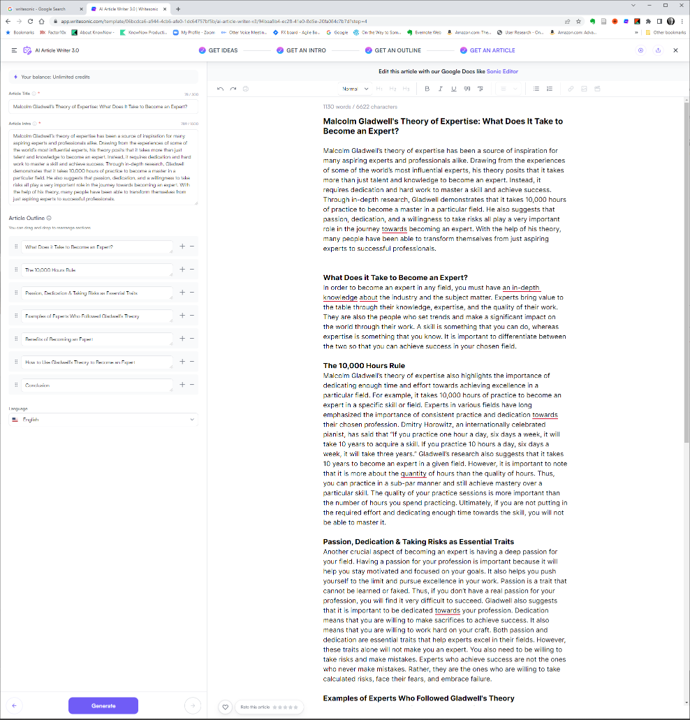Toggle italic formatting in the editor
This screenshot has height=720, width=690.
click(x=440, y=89)
